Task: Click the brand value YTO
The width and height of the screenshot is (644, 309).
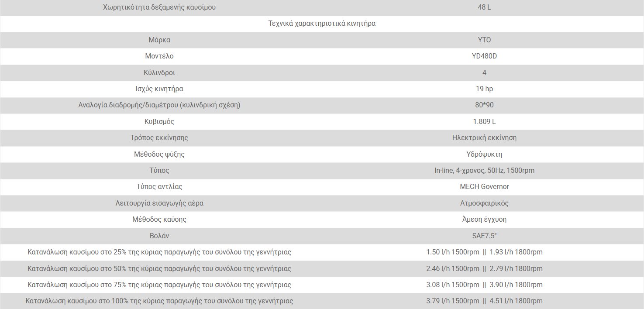Action: (x=484, y=40)
